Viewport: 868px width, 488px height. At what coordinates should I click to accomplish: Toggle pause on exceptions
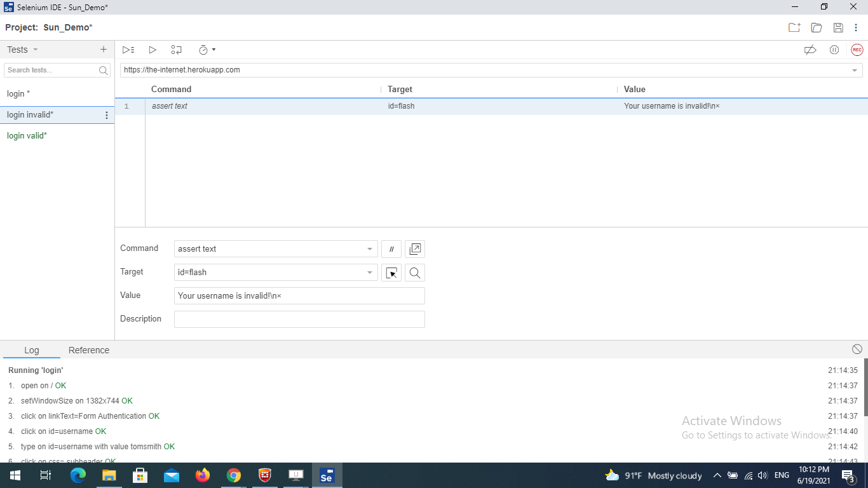pos(834,50)
